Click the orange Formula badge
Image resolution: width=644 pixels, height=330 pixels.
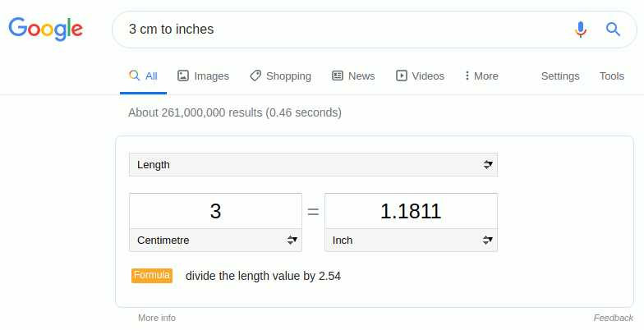[x=152, y=276]
